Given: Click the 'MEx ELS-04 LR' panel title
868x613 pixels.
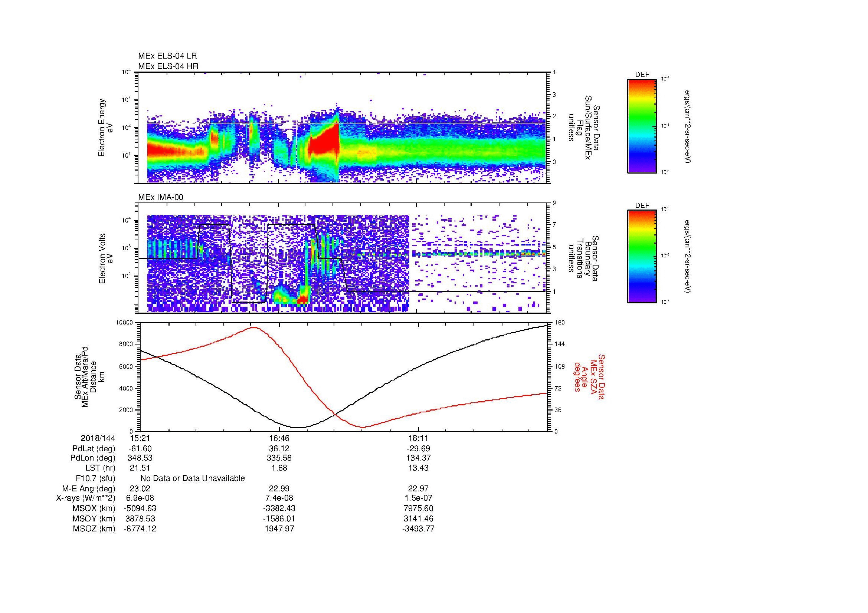Looking at the screenshot, I should click(167, 56).
